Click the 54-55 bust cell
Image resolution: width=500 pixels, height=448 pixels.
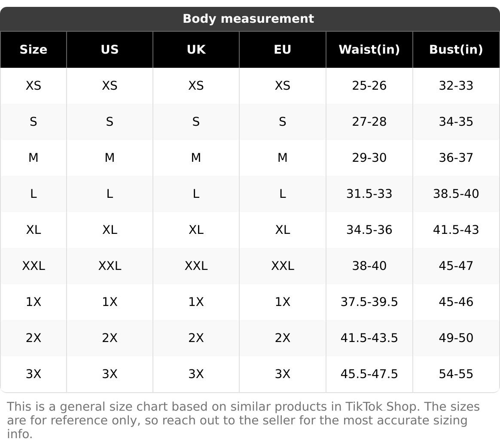click(x=456, y=374)
